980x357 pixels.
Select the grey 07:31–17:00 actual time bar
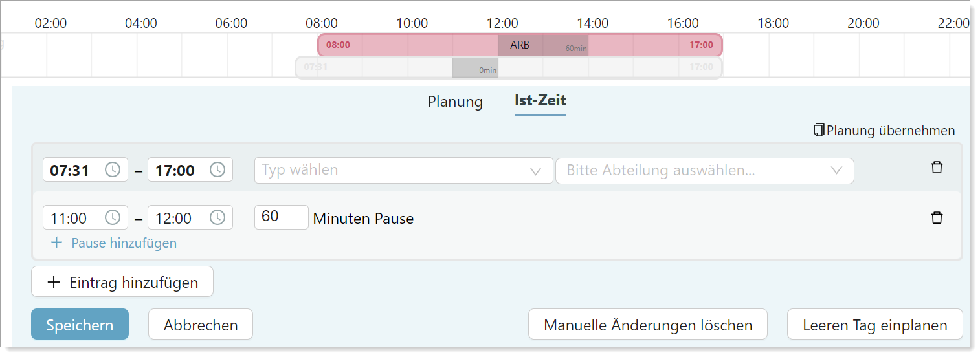pos(509,67)
